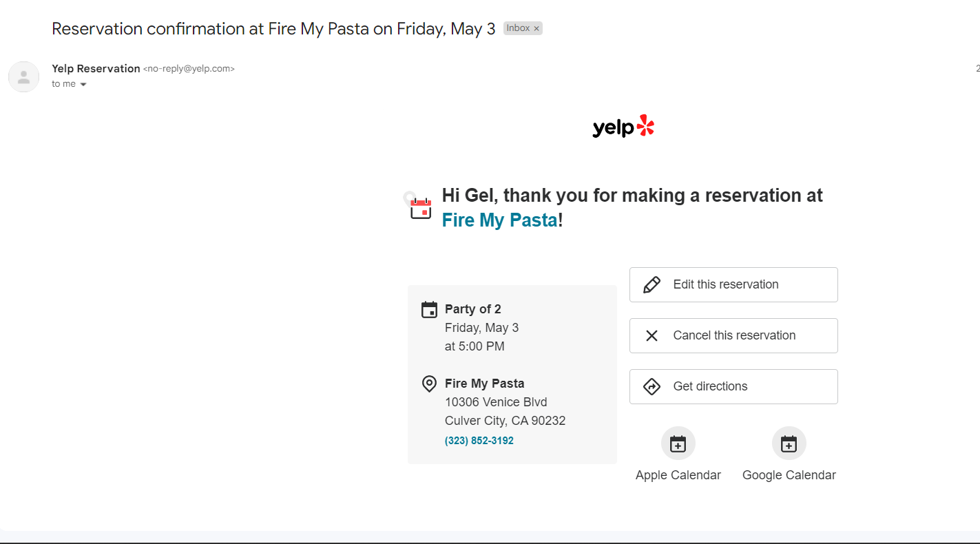This screenshot has height=544, width=980.
Task: Add to Apple Calendar via icon
Action: [x=678, y=443]
